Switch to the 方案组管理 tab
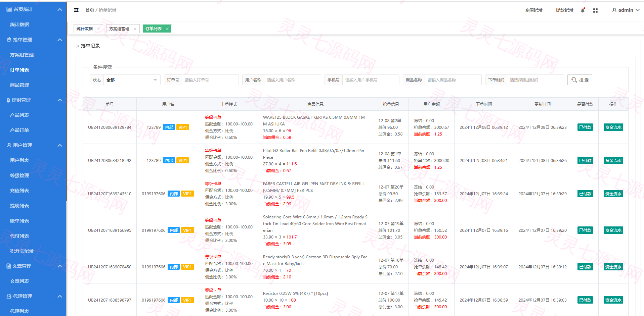 click(x=119, y=29)
